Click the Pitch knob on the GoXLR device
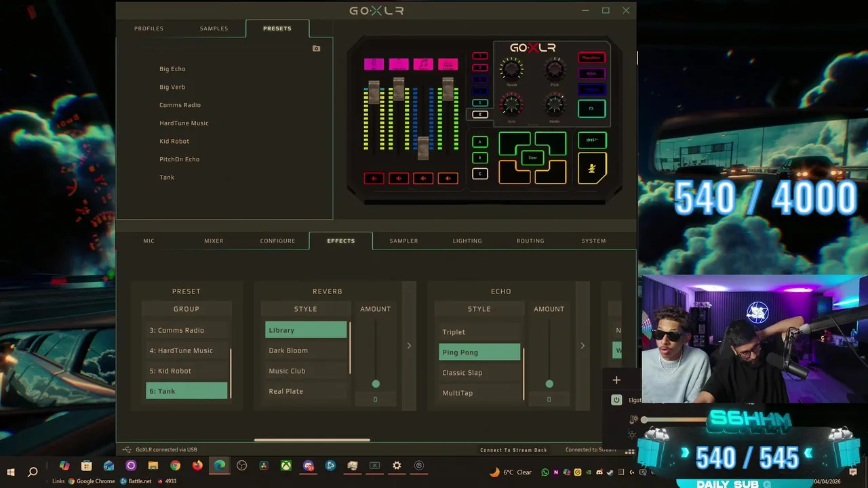Viewport: 868px width, 488px height. point(555,68)
